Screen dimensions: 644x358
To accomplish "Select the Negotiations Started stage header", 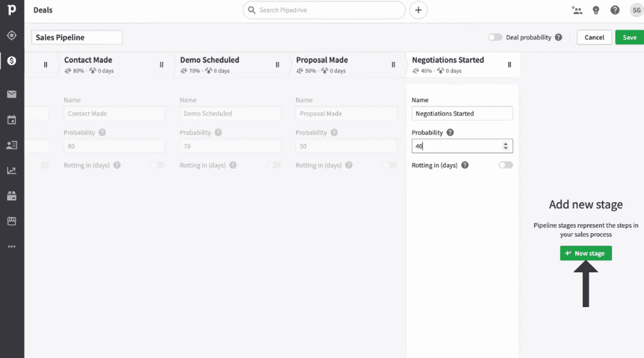I will point(462,64).
